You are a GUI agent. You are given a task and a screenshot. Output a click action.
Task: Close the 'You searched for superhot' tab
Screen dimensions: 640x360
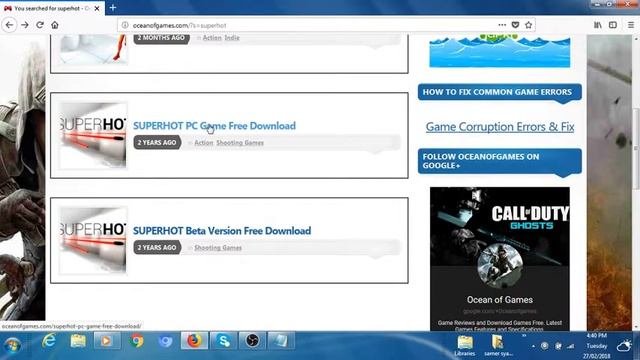97,8
